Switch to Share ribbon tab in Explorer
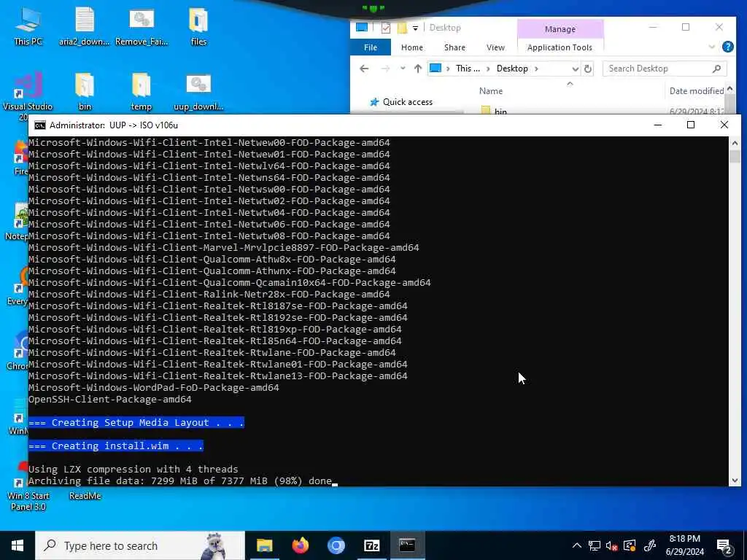This screenshot has height=560, width=747. (454, 47)
